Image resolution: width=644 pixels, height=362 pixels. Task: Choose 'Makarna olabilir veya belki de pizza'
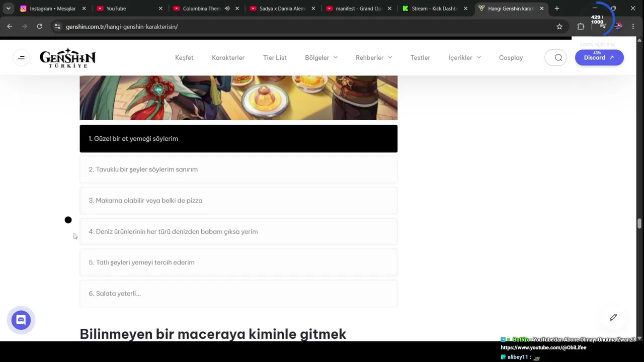tap(238, 201)
